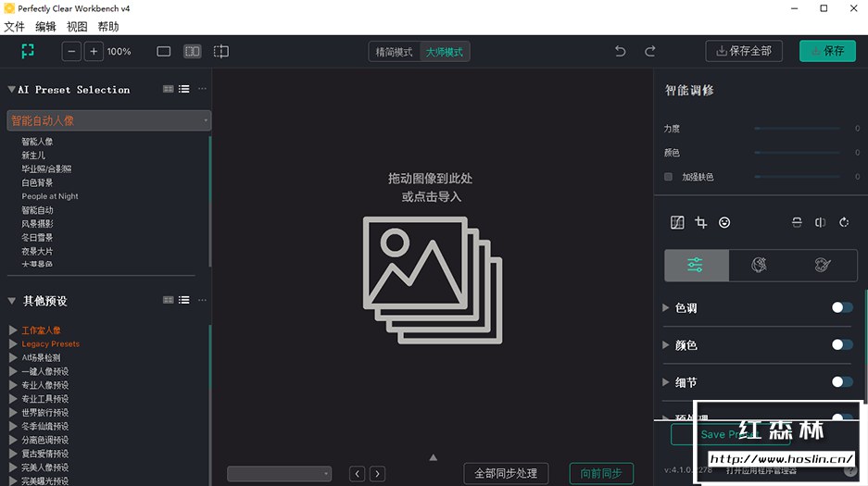Screen dimensions: 868x486
Task: Switch to split side-by-side view
Action: pyautogui.click(x=192, y=52)
